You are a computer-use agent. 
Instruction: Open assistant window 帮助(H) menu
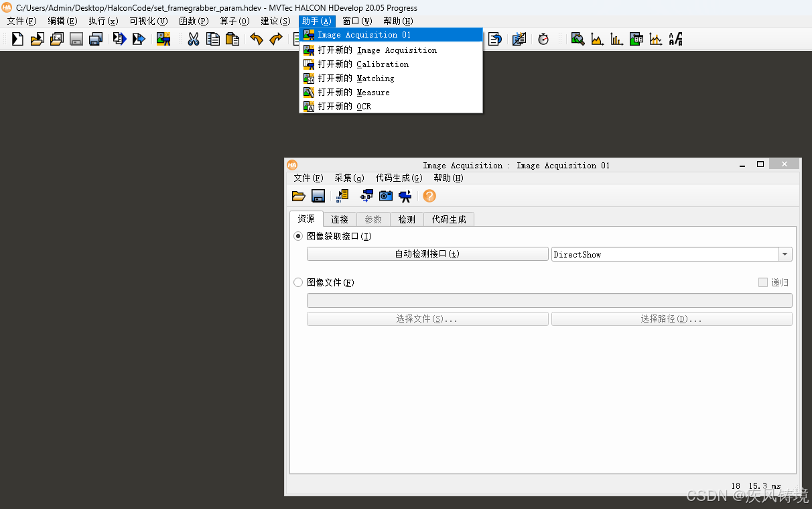tap(449, 178)
